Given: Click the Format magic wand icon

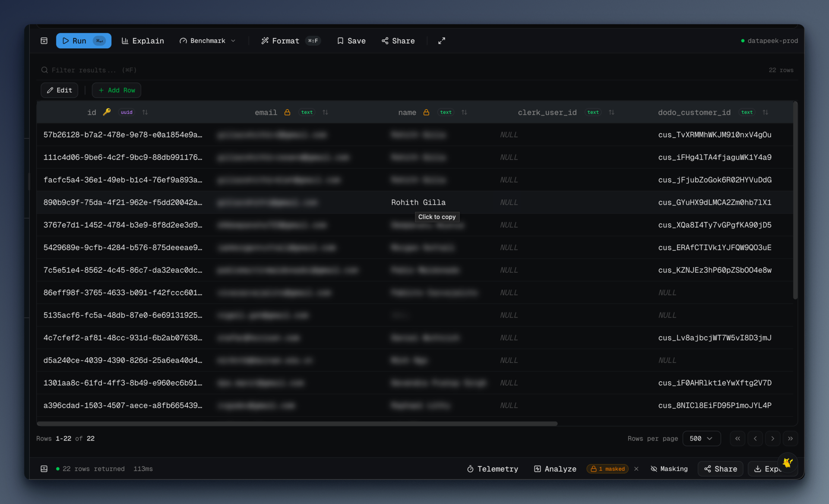Looking at the screenshot, I should [x=265, y=41].
